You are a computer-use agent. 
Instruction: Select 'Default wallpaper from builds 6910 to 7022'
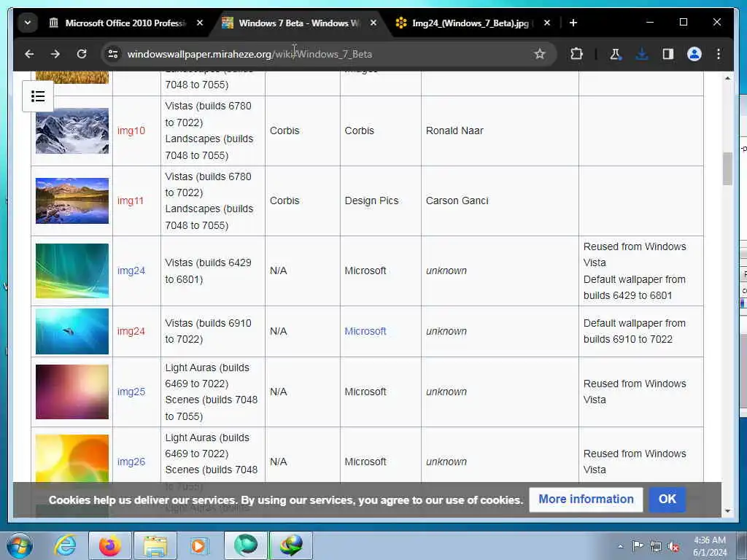coord(635,332)
